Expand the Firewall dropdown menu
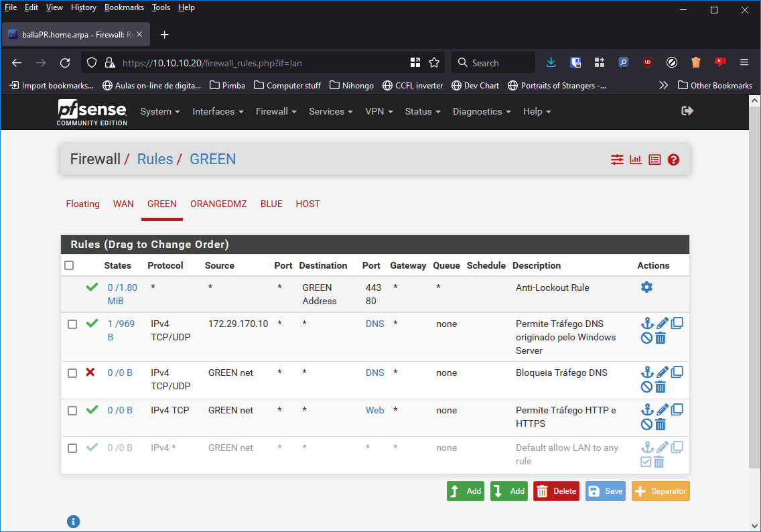The width and height of the screenshot is (761, 532). point(276,111)
